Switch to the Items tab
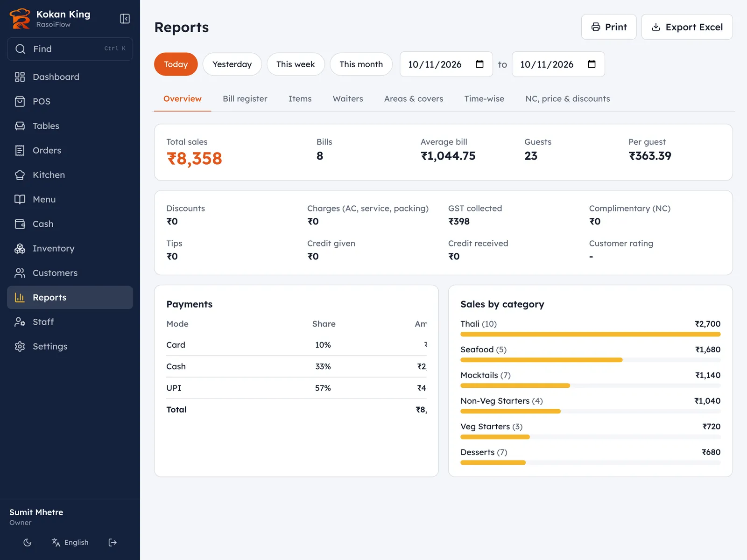 [300, 99]
